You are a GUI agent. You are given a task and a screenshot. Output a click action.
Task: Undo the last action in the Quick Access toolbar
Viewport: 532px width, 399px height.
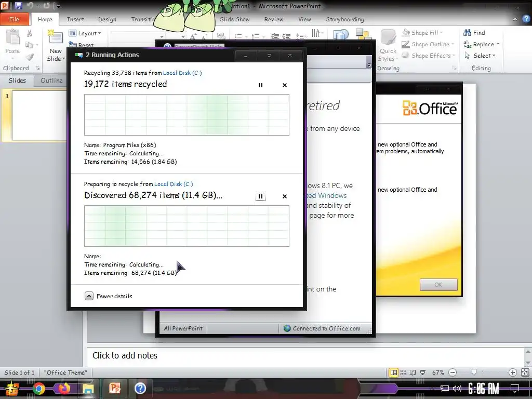click(30, 6)
